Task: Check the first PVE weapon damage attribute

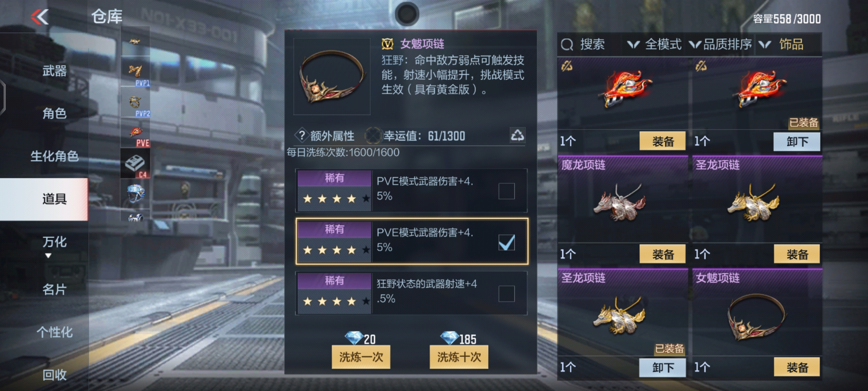Action: [x=506, y=191]
